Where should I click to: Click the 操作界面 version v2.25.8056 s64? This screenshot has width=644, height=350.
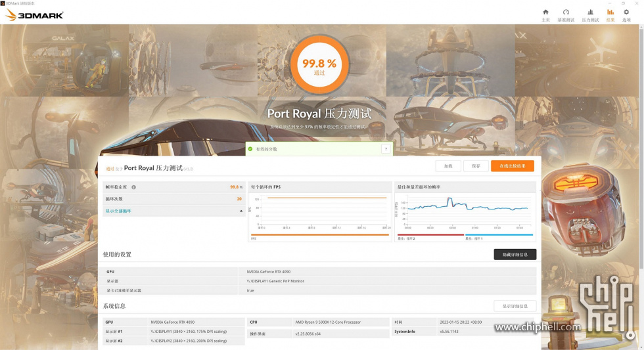click(x=308, y=334)
